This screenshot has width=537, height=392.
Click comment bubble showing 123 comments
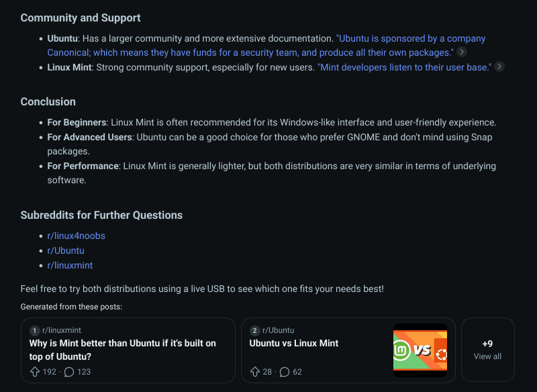coord(70,372)
